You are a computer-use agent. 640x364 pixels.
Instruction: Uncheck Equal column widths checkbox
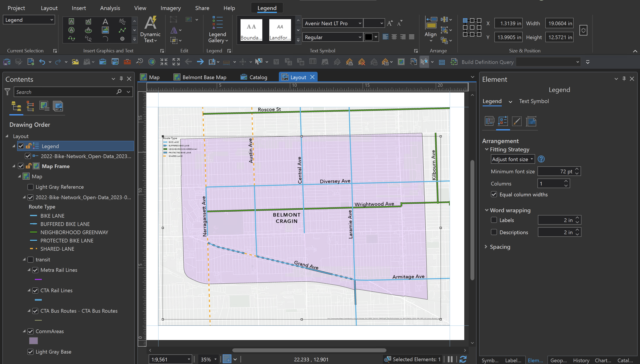pyautogui.click(x=494, y=194)
